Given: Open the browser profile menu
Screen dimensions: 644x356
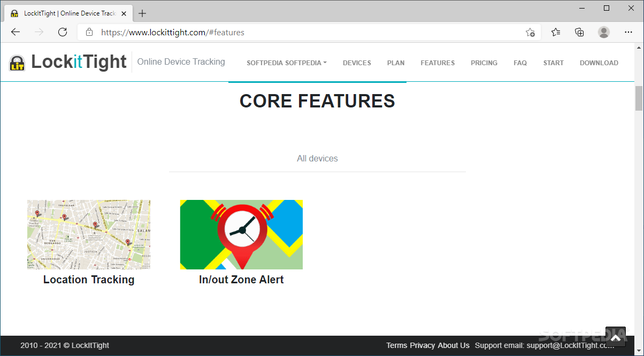Looking at the screenshot, I should tap(604, 32).
